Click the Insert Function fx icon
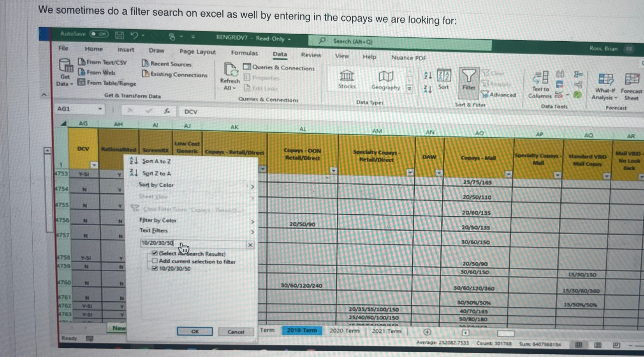644x357 pixels. [x=167, y=111]
